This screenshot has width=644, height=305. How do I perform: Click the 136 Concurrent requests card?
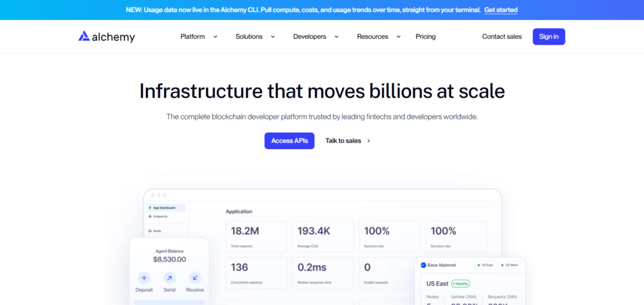257,273
